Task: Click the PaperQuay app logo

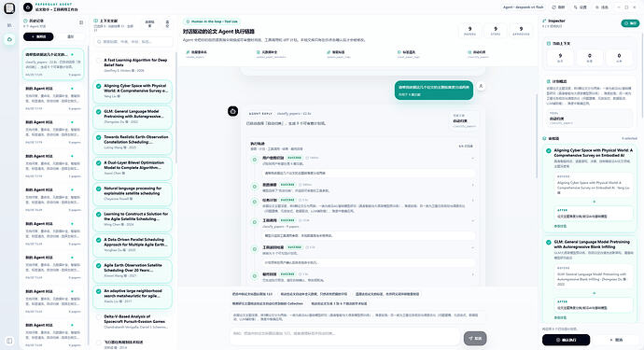Action: (x=9, y=7)
